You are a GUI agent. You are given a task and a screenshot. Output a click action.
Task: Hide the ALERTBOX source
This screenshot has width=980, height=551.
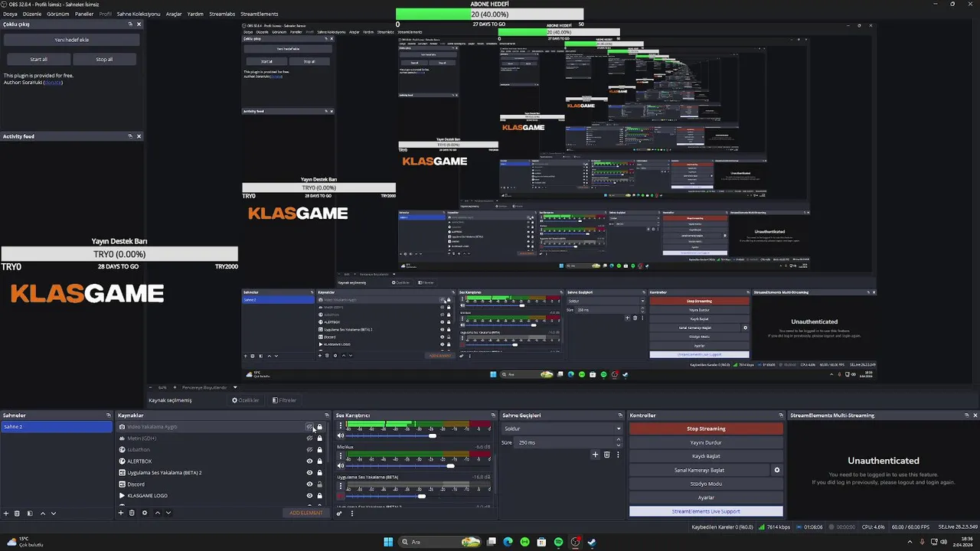pos(310,461)
